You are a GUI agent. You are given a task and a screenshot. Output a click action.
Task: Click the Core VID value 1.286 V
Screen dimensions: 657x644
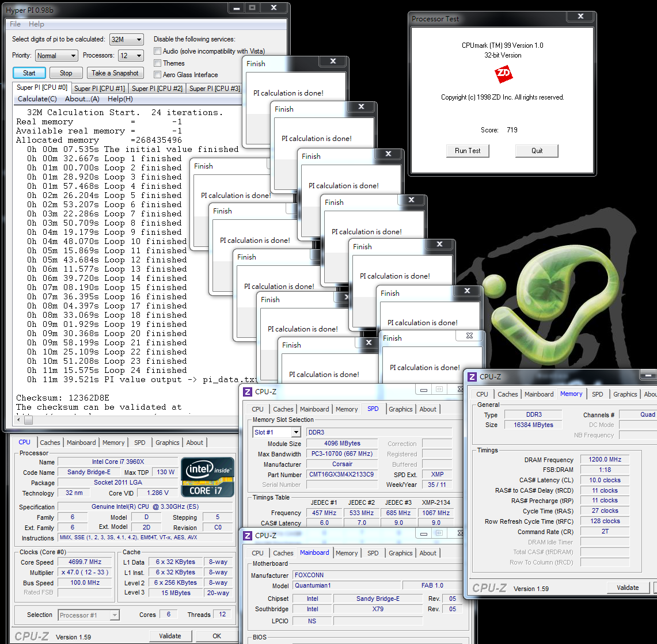(158, 493)
